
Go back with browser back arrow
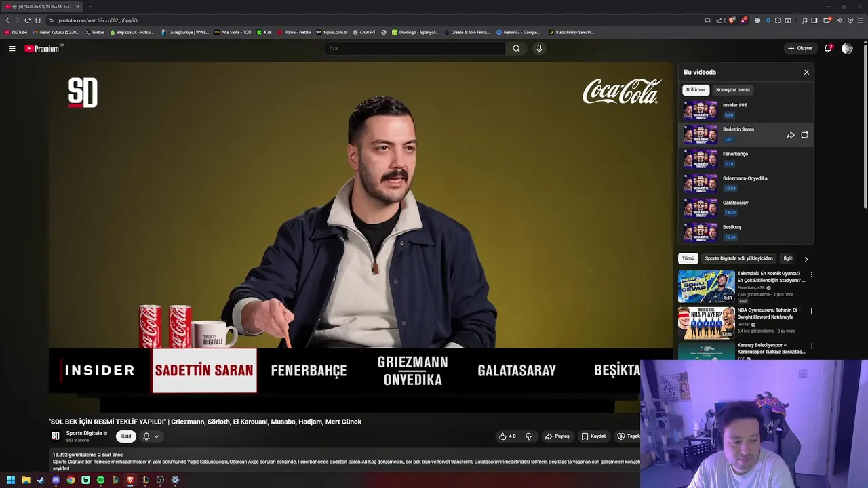pyautogui.click(x=7, y=20)
